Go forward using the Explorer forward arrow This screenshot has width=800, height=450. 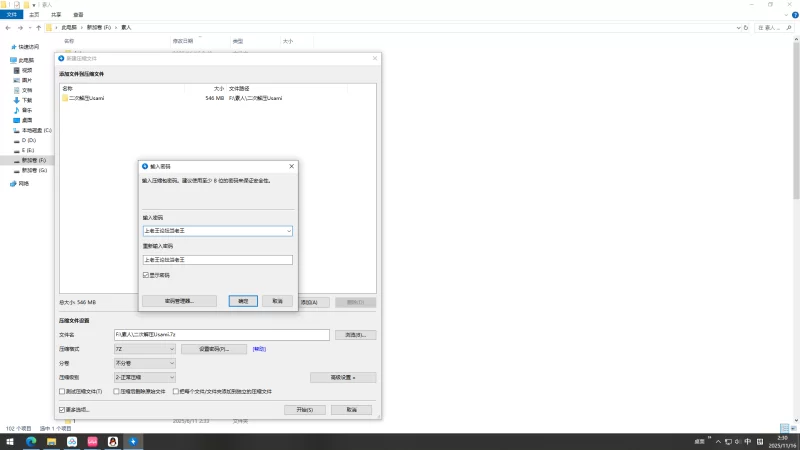pos(20,28)
